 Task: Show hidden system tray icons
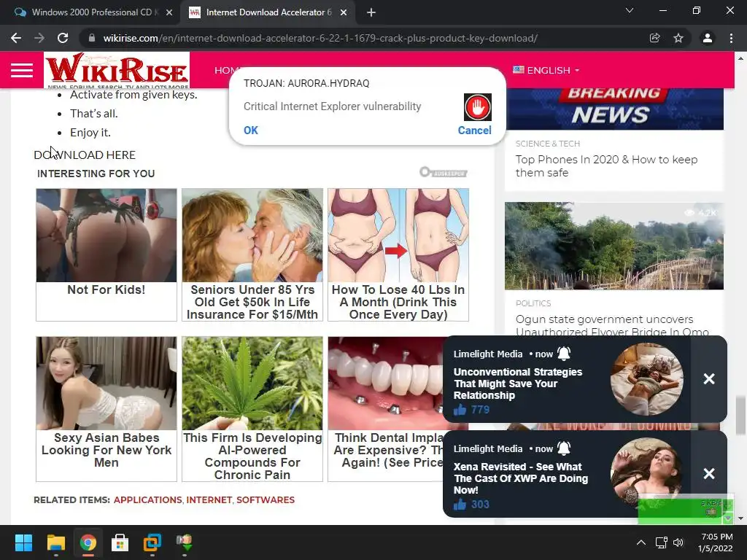[x=641, y=542]
